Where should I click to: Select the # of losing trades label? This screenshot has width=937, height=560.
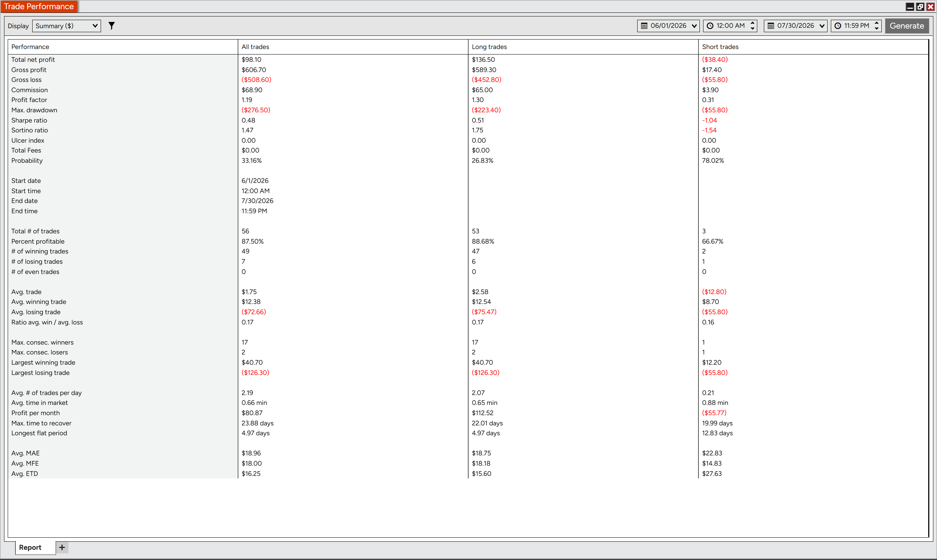click(37, 262)
